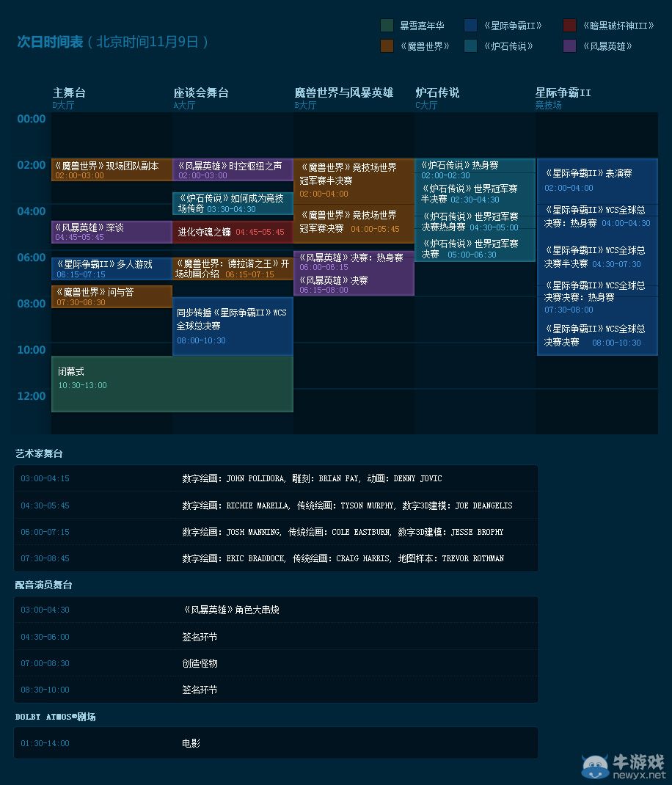Screen dimensions: 672x785
Task: Open the 《风暴英雄》决赛 06:15-08:00 event
Action: pos(354,285)
